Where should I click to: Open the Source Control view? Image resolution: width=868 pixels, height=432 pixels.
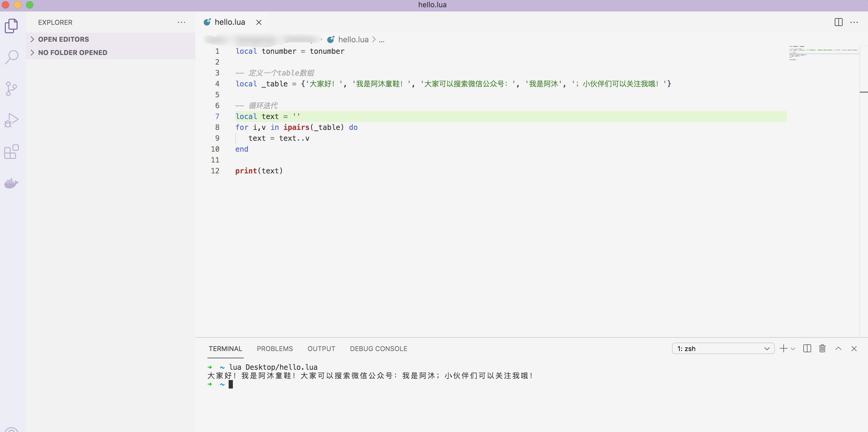click(11, 89)
